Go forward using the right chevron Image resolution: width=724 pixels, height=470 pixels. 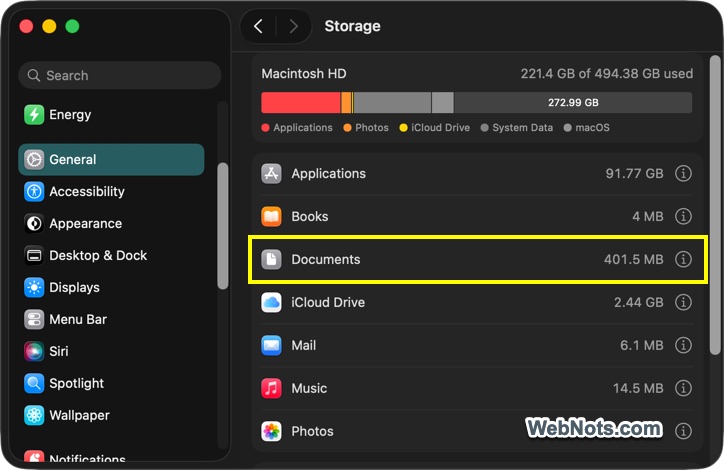pos(293,26)
